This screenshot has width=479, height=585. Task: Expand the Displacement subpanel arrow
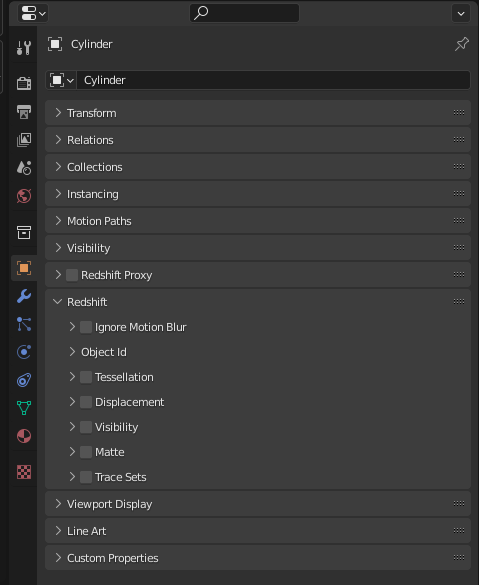click(x=72, y=402)
